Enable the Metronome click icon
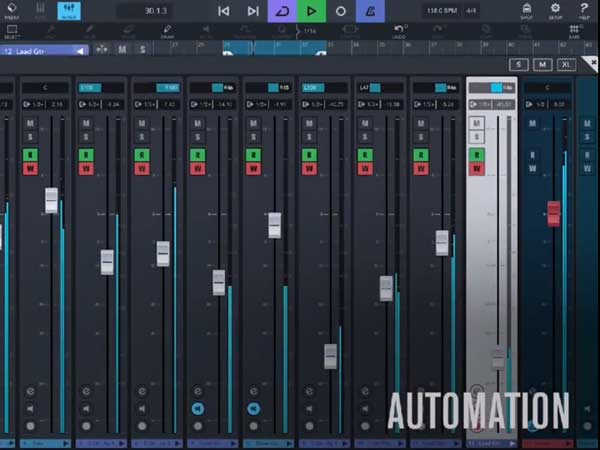Image resolution: width=600 pixels, height=450 pixels. click(x=371, y=11)
